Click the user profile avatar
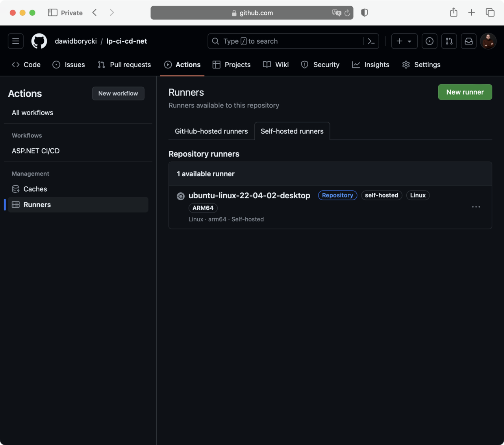504x445 pixels. pyautogui.click(x=488, y=41)
